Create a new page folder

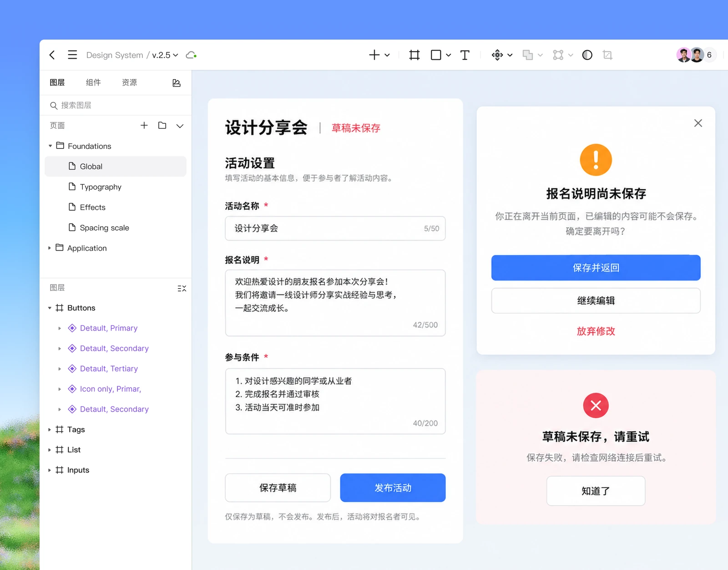(162, 125)
